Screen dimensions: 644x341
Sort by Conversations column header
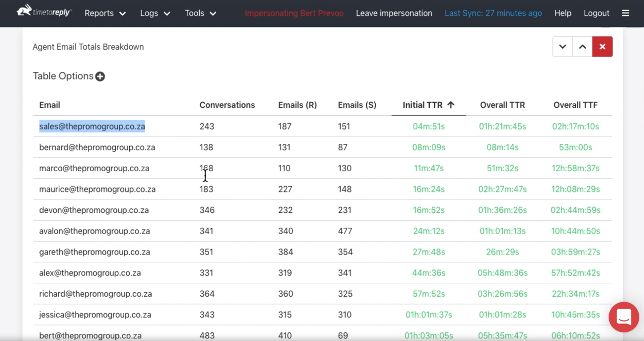click(x=227, y=105)
